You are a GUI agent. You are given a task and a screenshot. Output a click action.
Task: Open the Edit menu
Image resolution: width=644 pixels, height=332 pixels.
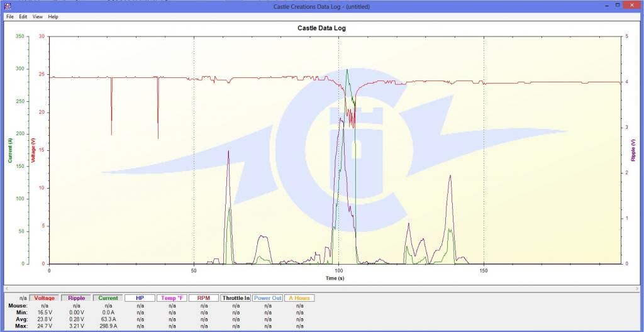tap(23, 16)
